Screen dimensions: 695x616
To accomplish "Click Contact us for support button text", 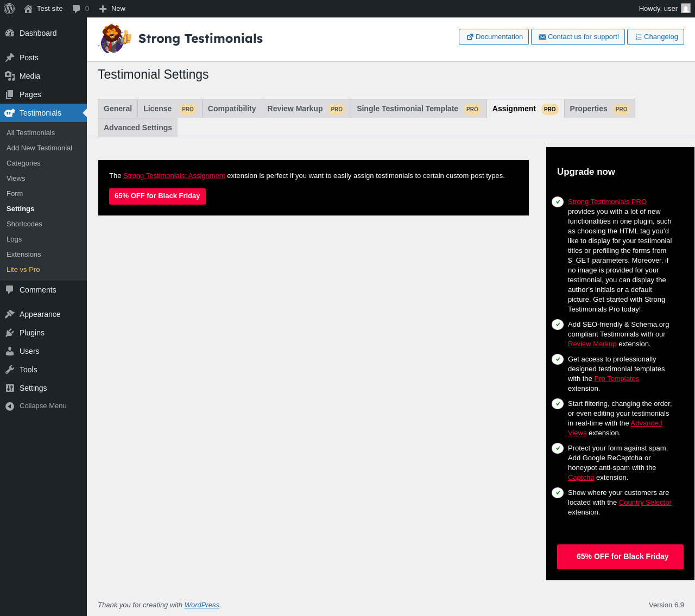I will pos(583,37).
